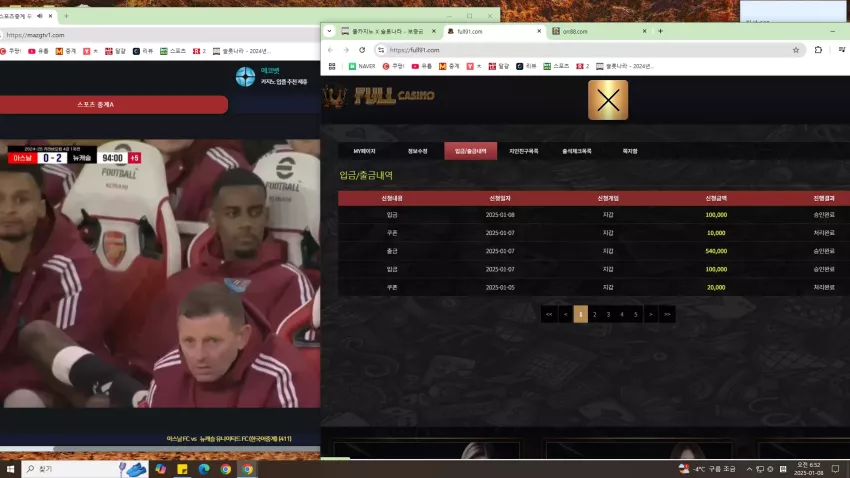Screen dimensions: 850x478
Task: Close the gold X popup button
Action: click(608, 100)
